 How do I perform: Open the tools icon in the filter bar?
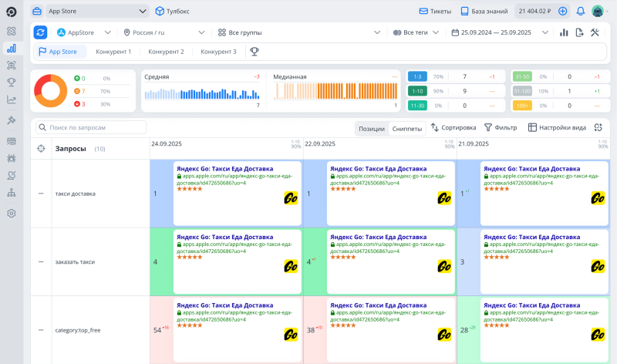(595, 32)
